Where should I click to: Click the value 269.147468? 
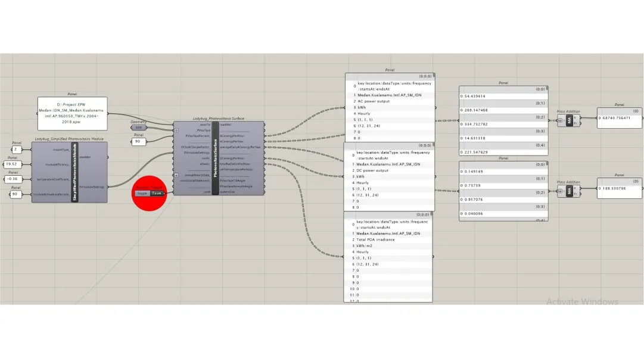coord(476,110)
